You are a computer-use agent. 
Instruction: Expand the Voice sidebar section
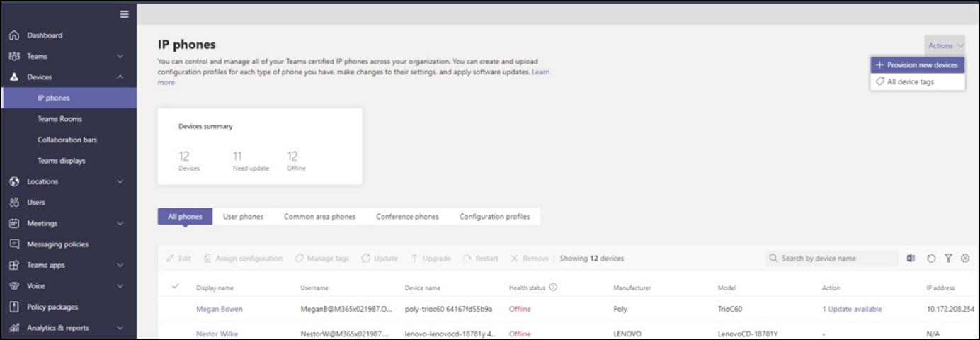tap(120, 286)
